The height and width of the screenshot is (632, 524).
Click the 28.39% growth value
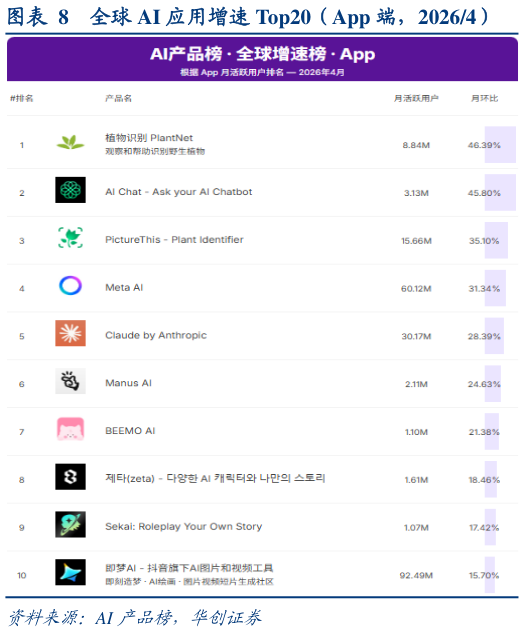tap(484, 337)
